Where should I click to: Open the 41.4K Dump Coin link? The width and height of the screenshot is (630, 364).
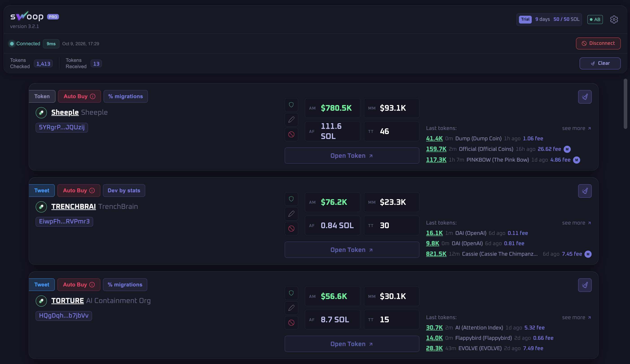(x=434, y=139)
